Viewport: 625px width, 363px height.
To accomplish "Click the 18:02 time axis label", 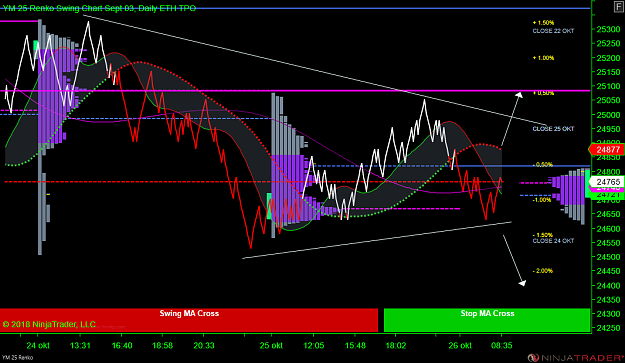I will (x=396, y=345).
